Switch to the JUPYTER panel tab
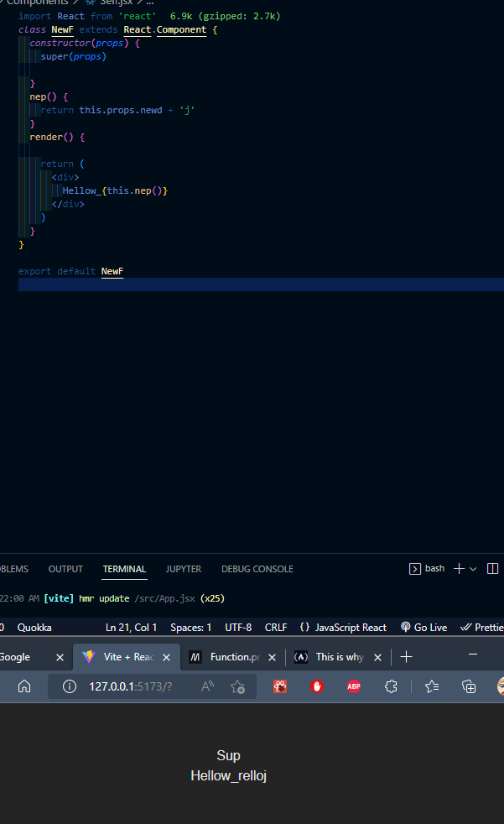The width and height of the screenshot is (504, 824). point(183,569)
